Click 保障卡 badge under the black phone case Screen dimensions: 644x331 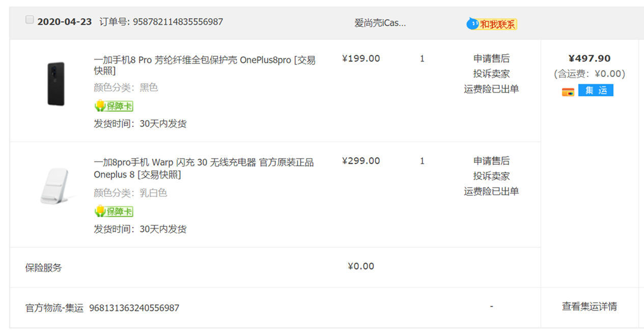(x=114, y=106)
